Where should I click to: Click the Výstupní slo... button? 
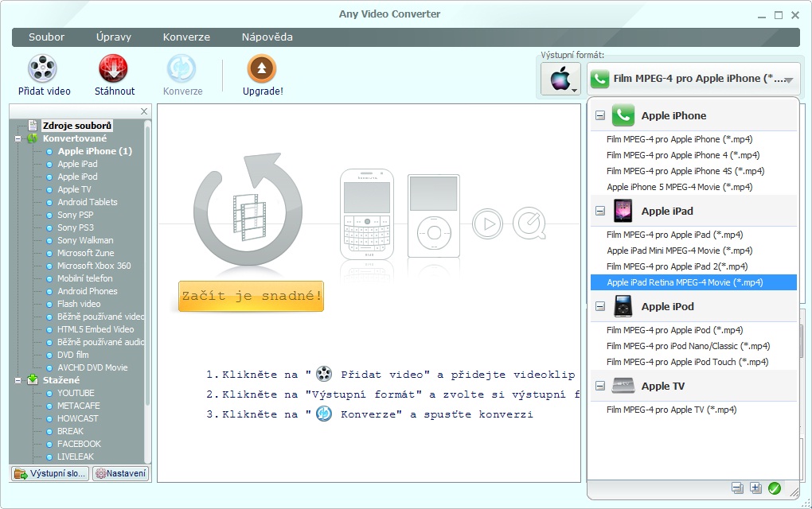pos(49,473)
